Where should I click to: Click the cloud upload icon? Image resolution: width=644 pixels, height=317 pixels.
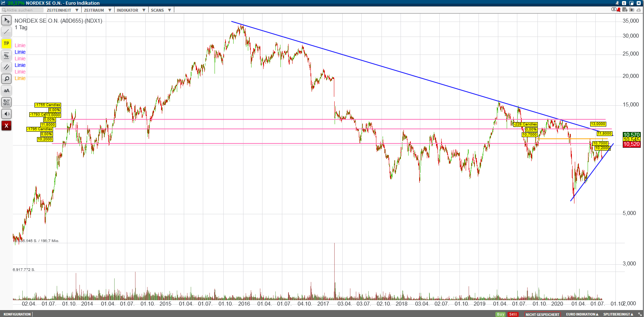639,10
